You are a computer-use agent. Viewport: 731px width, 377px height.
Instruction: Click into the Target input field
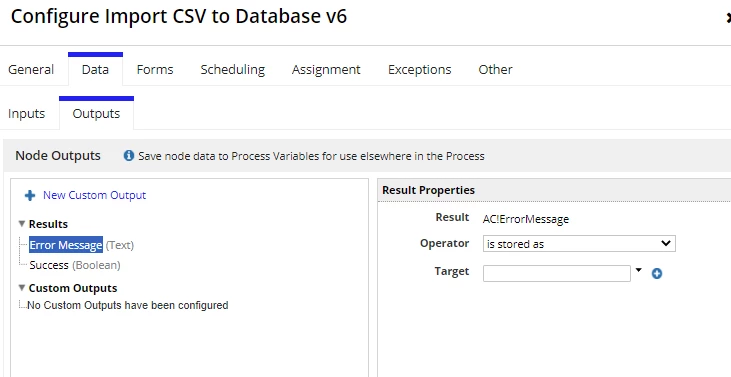click(x=557, y=274)
